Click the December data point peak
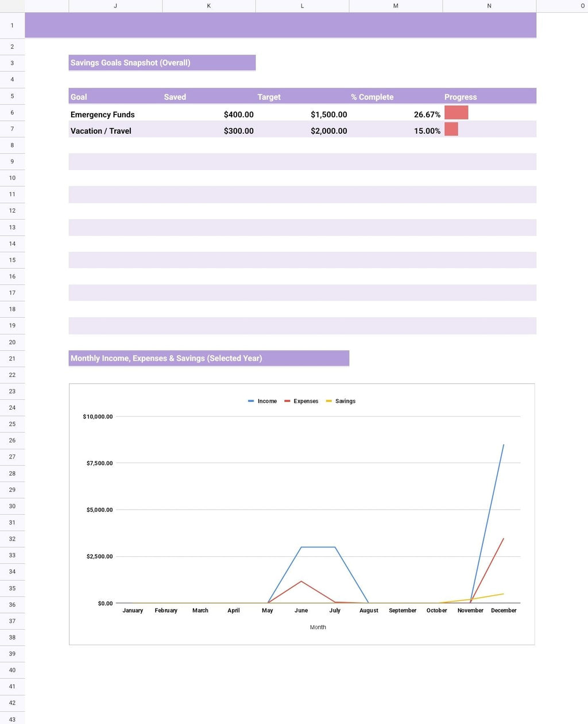This screenshot has width=588, height=724. click(x=504, y=444)
